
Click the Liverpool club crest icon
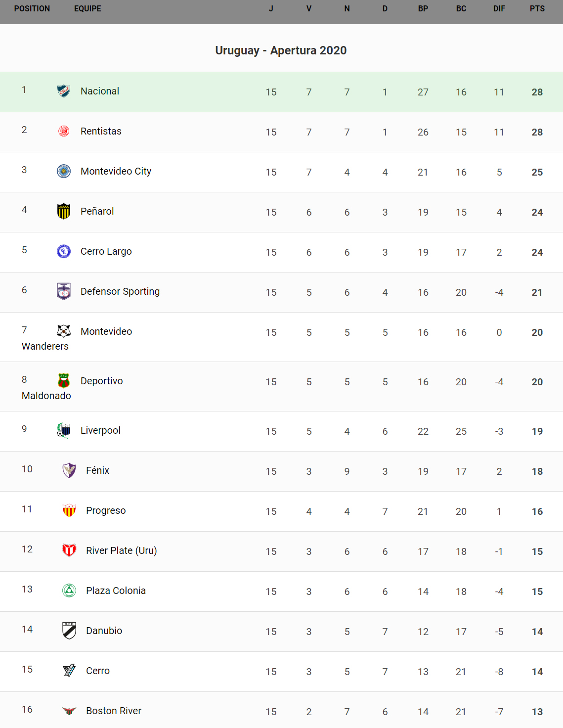tap(64, 430)
